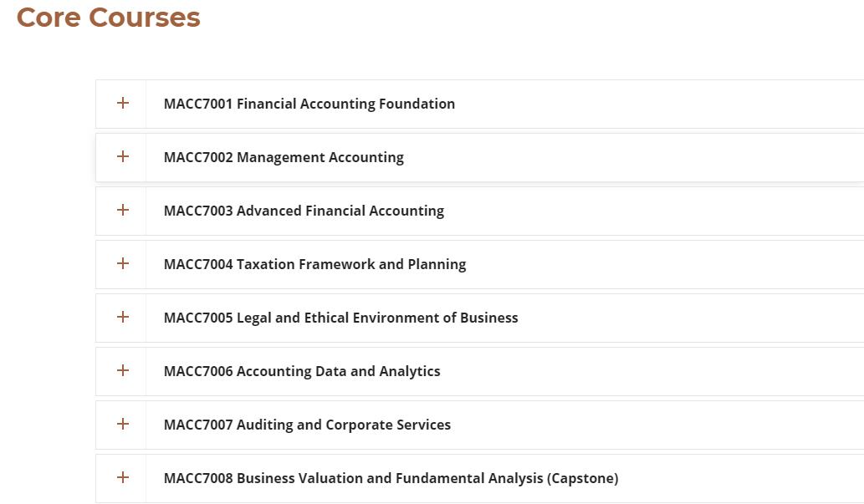
Task: Click plus icon beside MACC7005 Legal and Ethical
Action: pyautogui.click(x=123, y=318)
